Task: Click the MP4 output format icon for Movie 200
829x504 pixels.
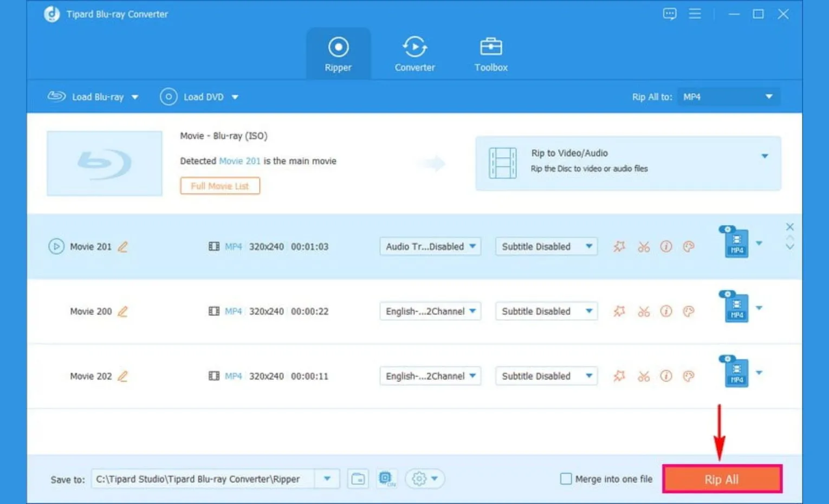Action: (x=734, y=306)
